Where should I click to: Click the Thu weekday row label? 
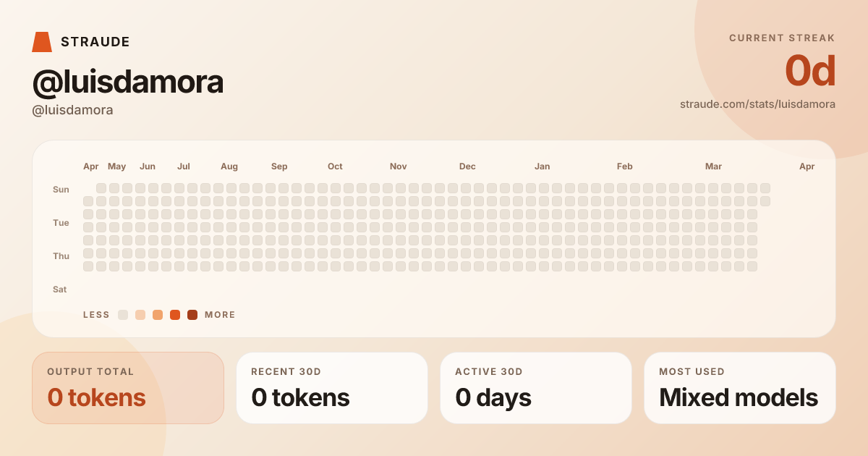click(61, 256)
